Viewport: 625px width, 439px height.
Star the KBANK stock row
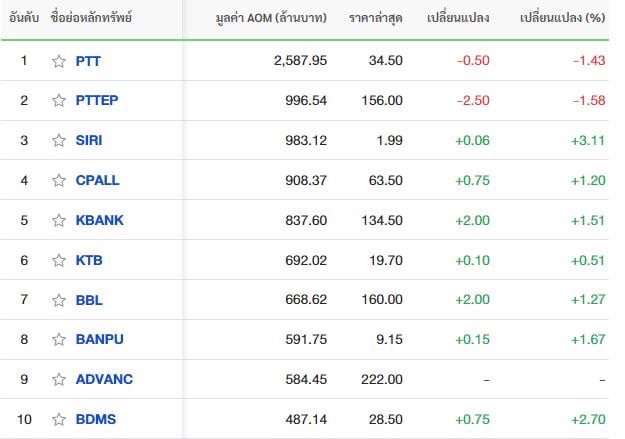[x=59, y=220]
